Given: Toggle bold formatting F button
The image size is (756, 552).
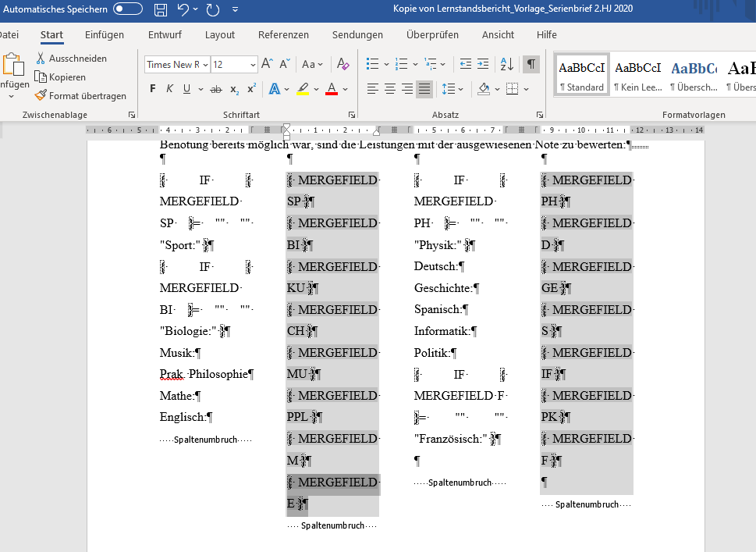Looking at the screenshot, I should [153, 89].
